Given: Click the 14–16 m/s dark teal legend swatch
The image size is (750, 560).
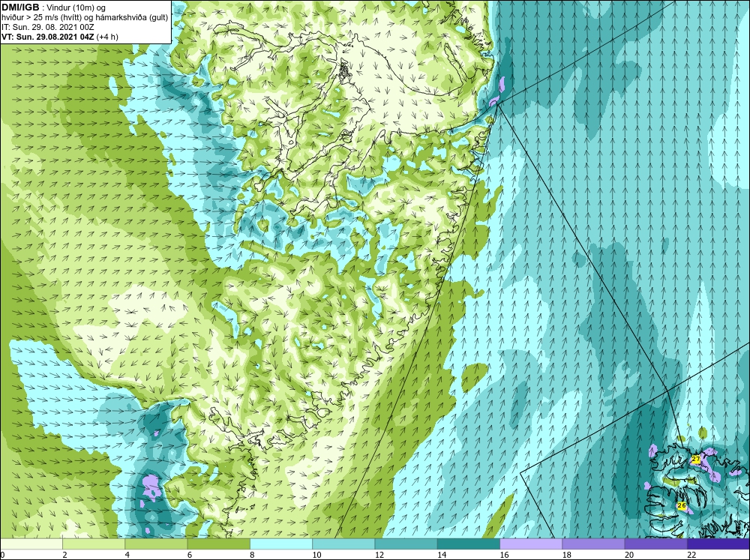Looking at the screenshot, I should [x=469, y=544].
